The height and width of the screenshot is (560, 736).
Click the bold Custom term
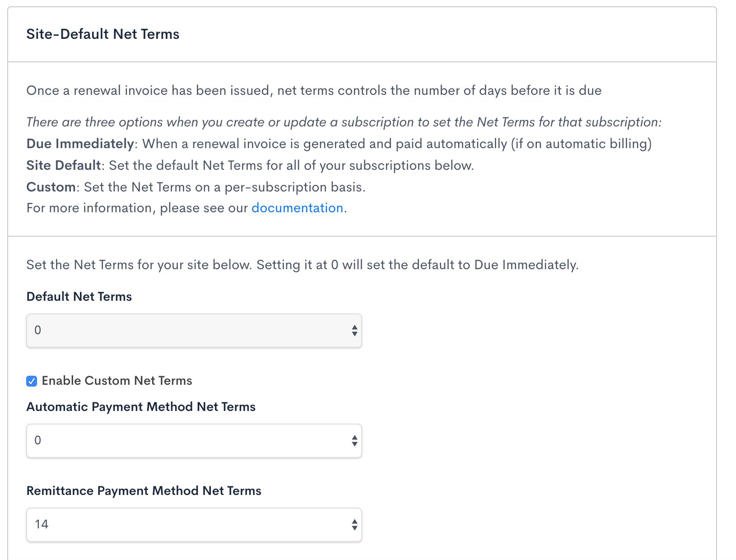pyautogui.click(x=51, y=187)
